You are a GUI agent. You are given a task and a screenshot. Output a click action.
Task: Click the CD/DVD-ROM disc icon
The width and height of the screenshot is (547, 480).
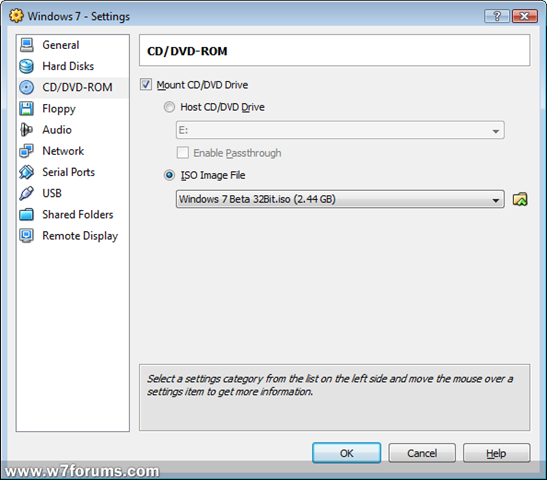(x=27, y=88)
